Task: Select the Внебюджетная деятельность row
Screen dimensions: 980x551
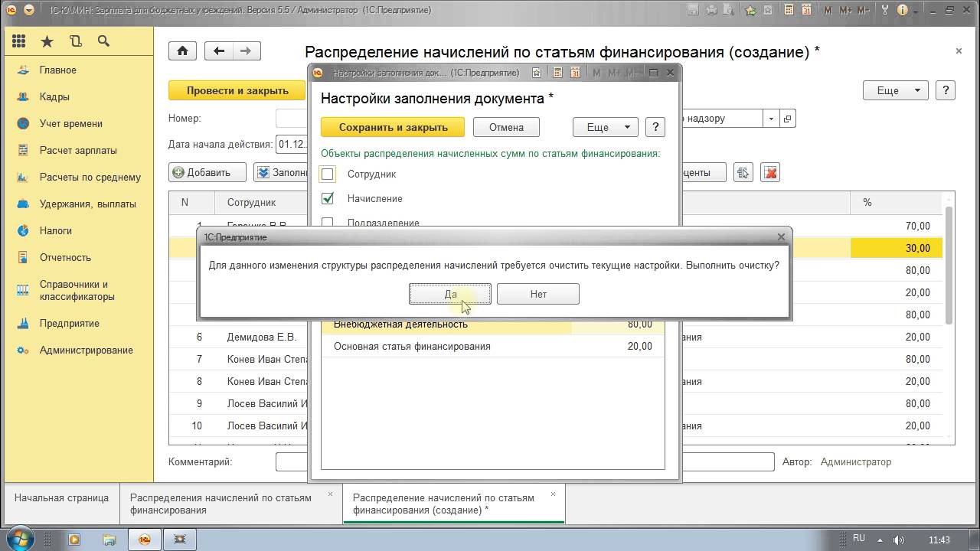Action: (493, 324)
